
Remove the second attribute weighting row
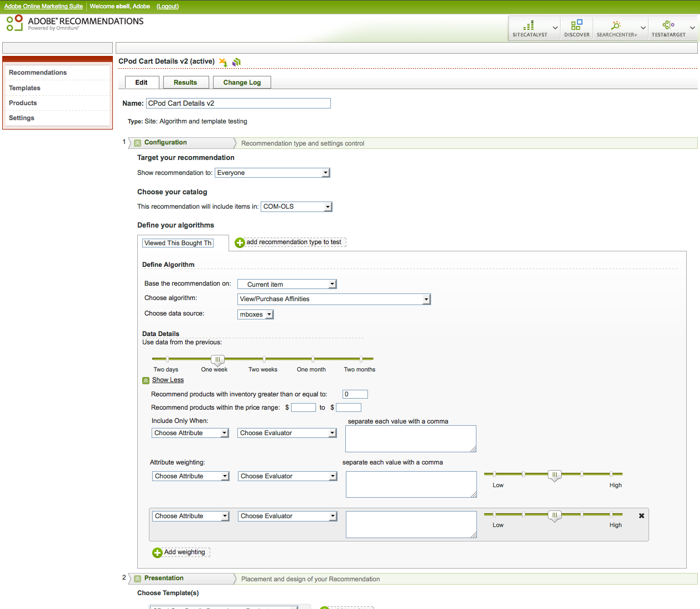pos(641,516)
